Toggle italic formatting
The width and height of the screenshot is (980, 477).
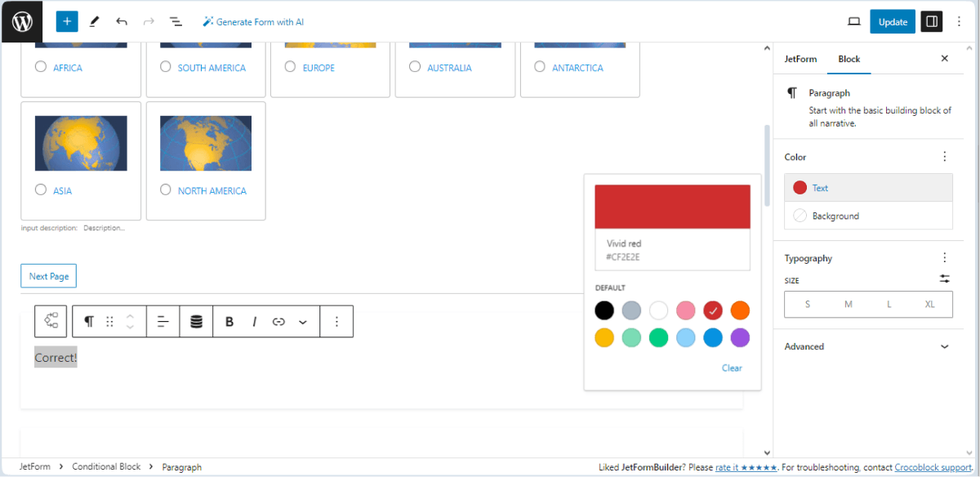click(x=254, y=322)
